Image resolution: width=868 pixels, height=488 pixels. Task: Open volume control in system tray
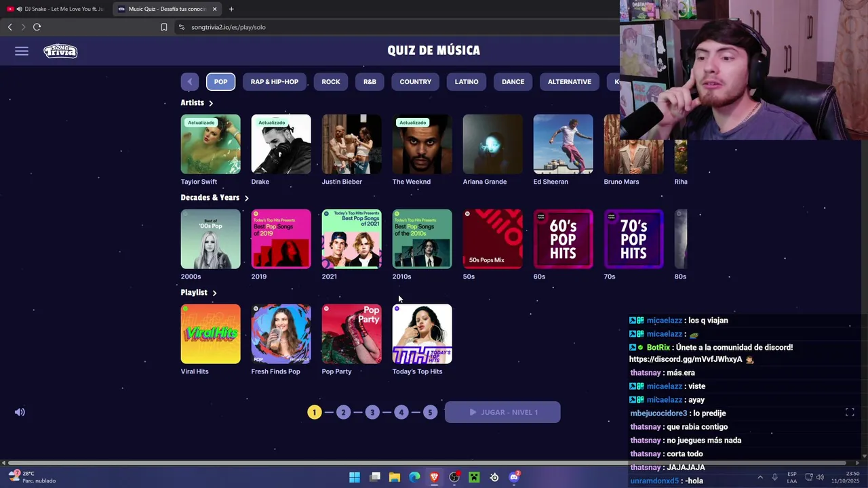tap(820, 477)
